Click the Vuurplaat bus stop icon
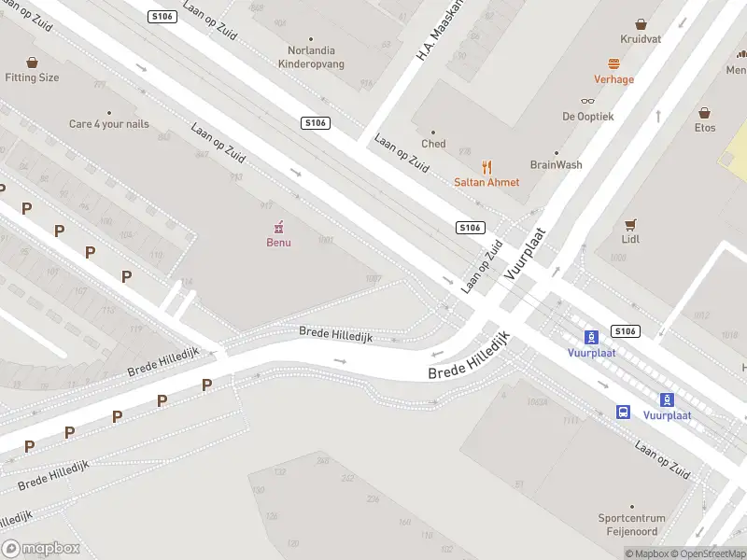The image size is (747, 560). 623,412
